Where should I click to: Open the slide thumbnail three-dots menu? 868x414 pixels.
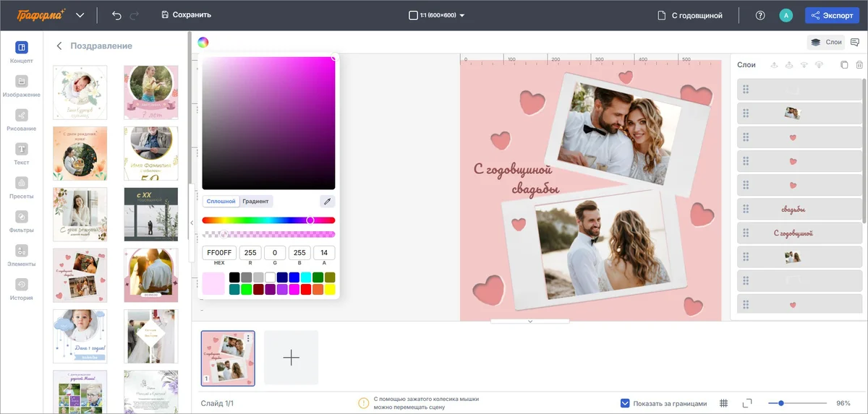[x=248, y=338]
